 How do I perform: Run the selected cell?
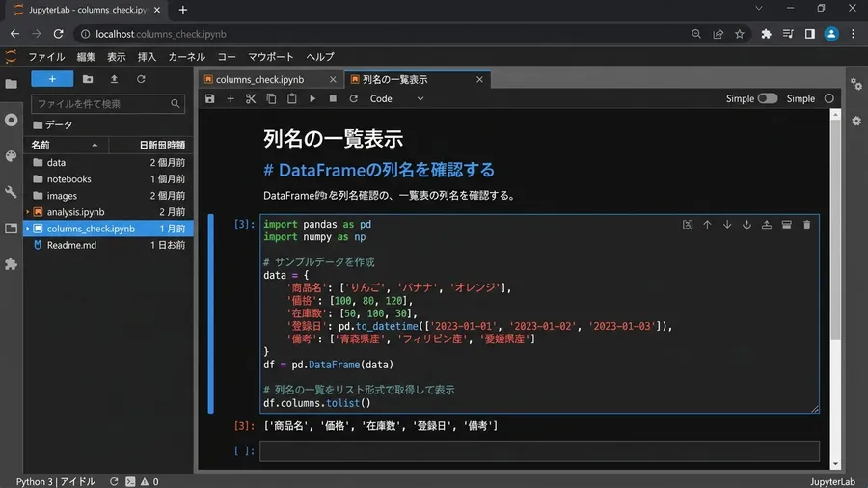[312, 98]
